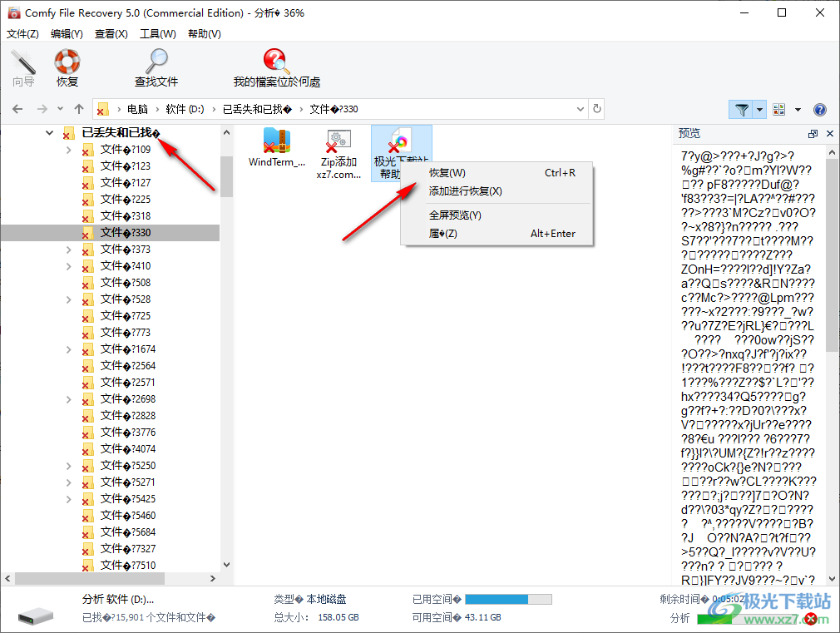Expand the folder ?5425 tree node
840x633 pixels.
(x=68, y=498)
